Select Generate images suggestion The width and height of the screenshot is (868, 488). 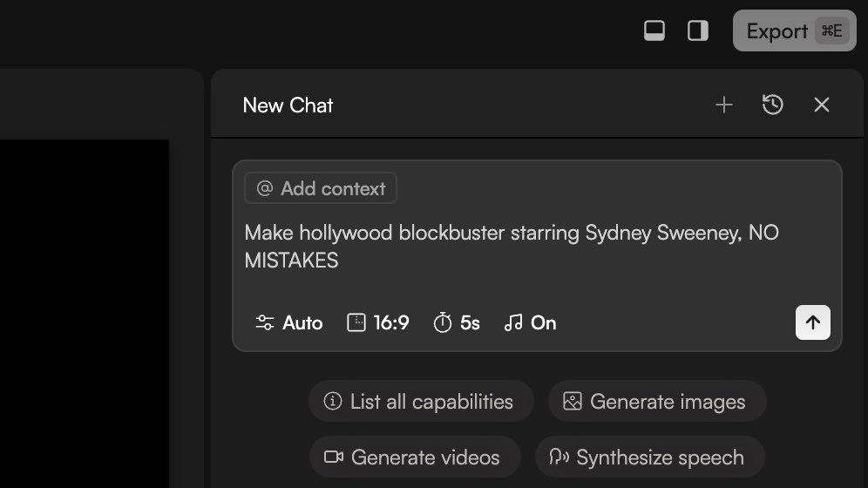tap(657, 401)
